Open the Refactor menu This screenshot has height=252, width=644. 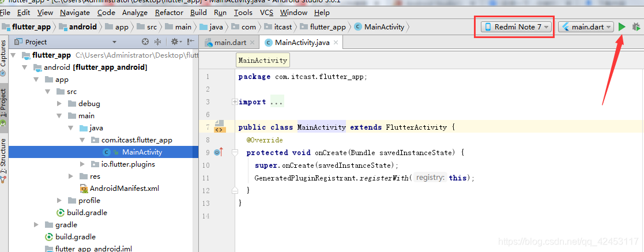coord(169,13)
